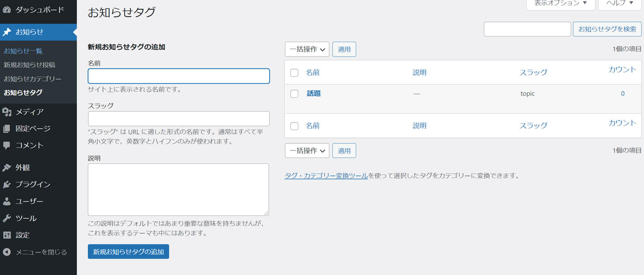Sort by スラッグ in table header
The width and height of the screenshot is (644, 275).
coord(533,72)
